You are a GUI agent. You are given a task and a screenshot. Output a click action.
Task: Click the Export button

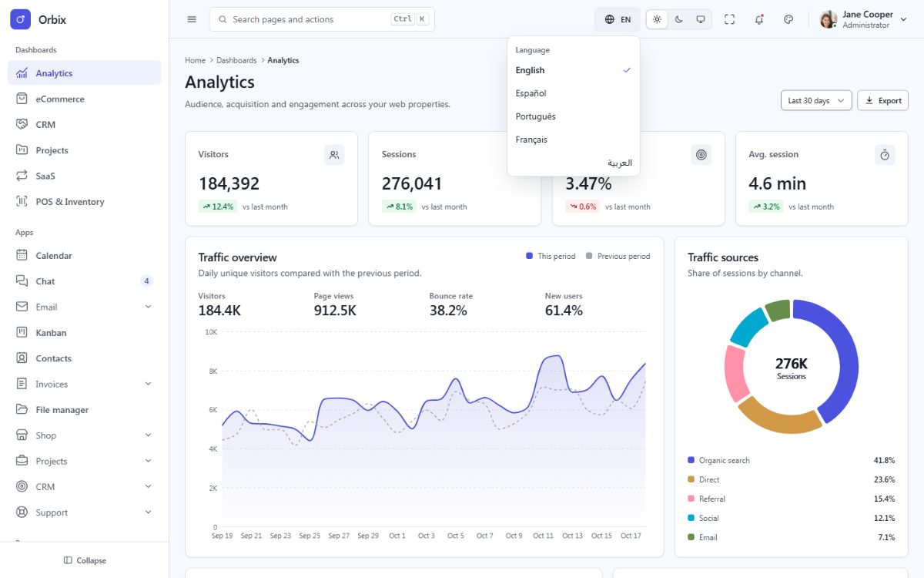click(x=882, y=100)
